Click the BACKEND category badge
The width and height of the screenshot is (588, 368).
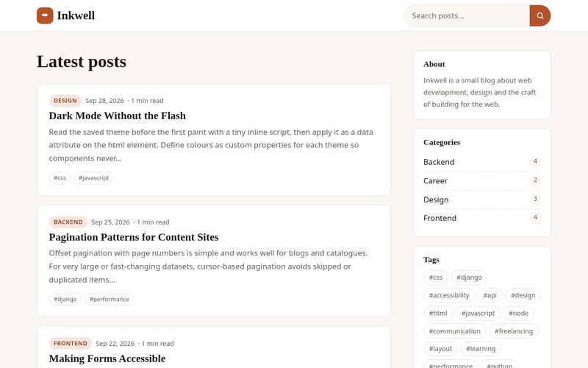click(68, 222)
